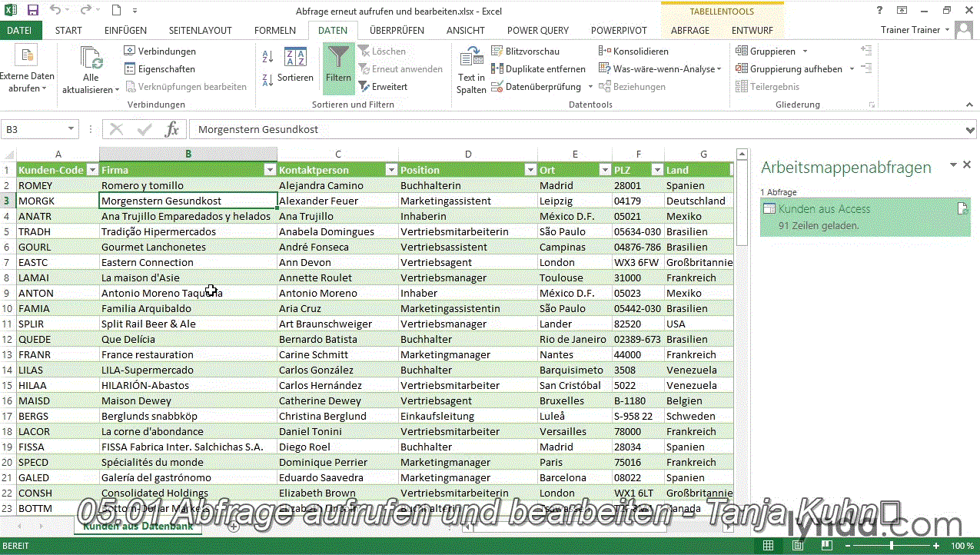Expand the Name Box dropdown

71,130
